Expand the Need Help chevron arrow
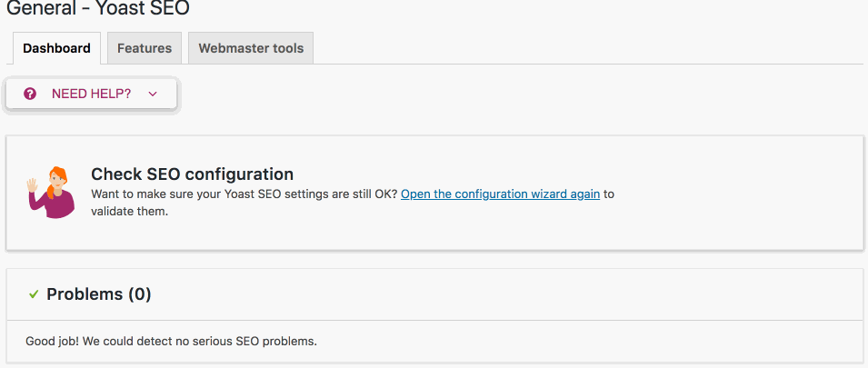The height and width of the screenshot is (368, 868). (153, 94)
